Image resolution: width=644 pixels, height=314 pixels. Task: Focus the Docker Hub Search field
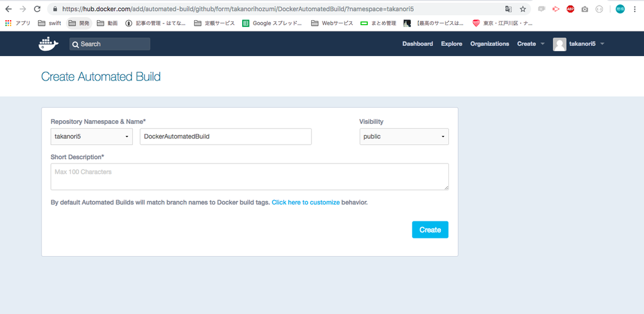[109, 44]
